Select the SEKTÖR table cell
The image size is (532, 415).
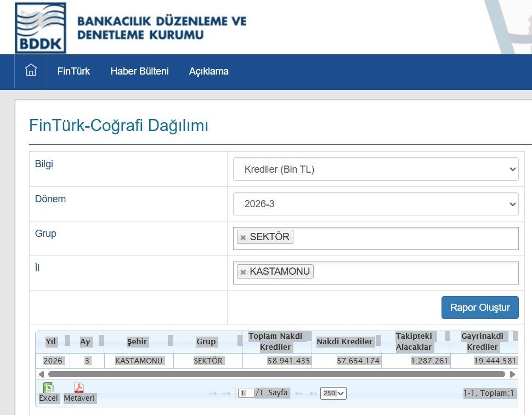click(x=208, y=361)
